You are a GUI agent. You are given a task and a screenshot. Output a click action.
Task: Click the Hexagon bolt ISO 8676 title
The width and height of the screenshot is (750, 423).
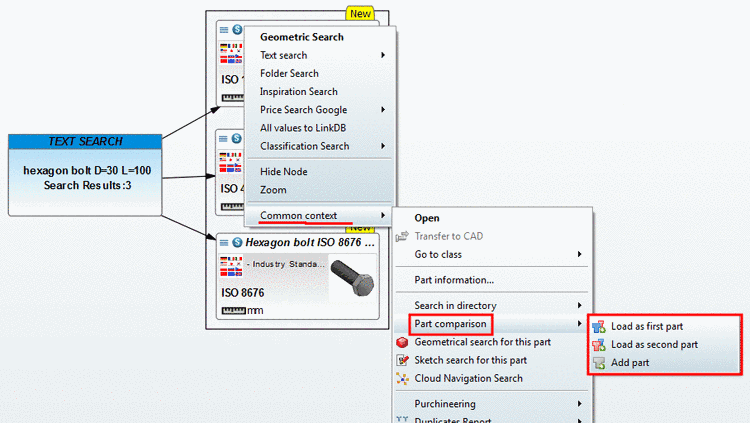[309, 243]
